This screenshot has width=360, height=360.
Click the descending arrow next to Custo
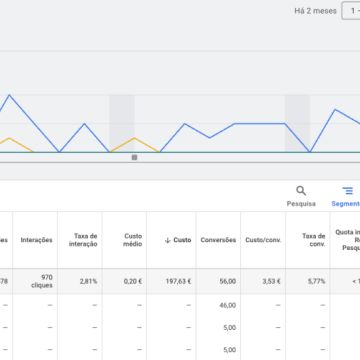pos(168,240)
